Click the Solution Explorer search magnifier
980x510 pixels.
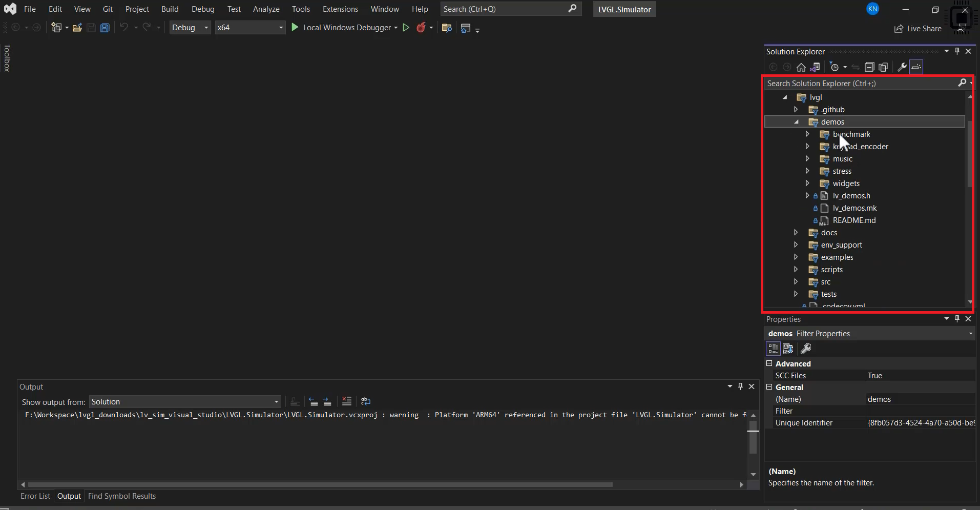(962, 83)
